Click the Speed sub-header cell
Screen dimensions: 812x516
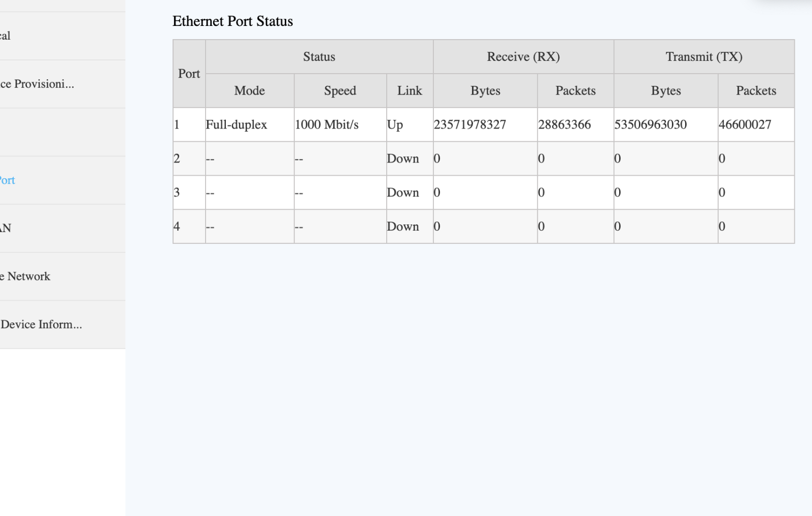click(340, 91)
